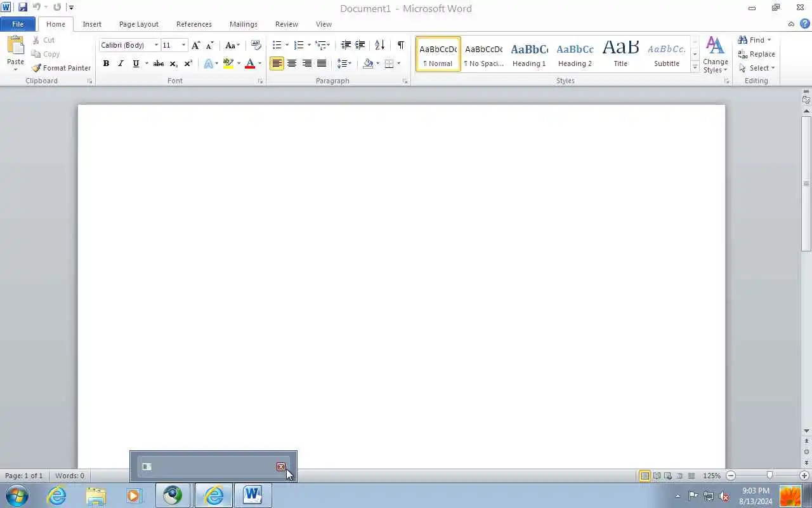Screen dimensions: 812x508
Task: Click the Sort icon
Action: pyautogui.click(x=379, y=45)
